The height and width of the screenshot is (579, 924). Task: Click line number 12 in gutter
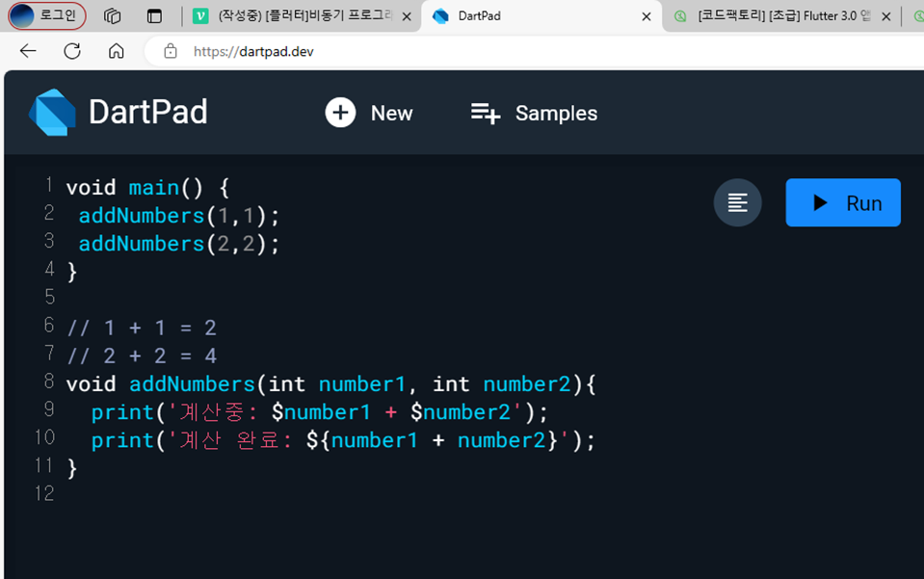click(44, 493)
